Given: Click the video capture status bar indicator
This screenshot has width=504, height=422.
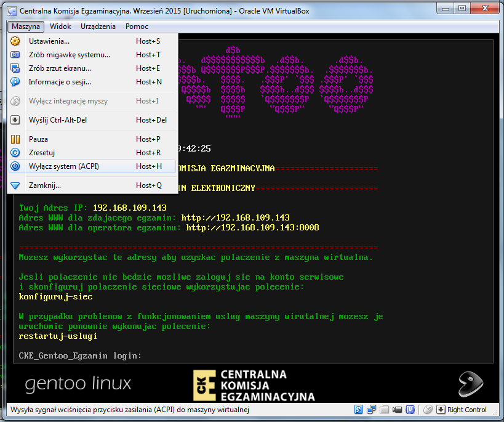Looking at the screenshot, I should click(398, 410).
